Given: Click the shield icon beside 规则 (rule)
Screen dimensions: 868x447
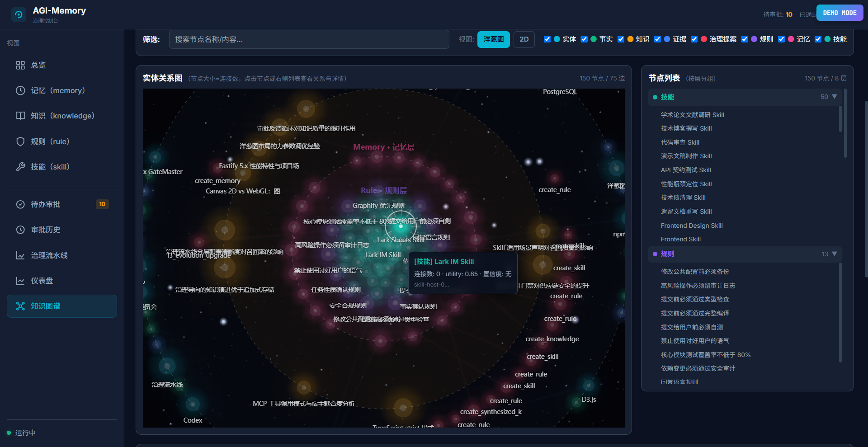Looking at the screenshot, I should [20, 141].
